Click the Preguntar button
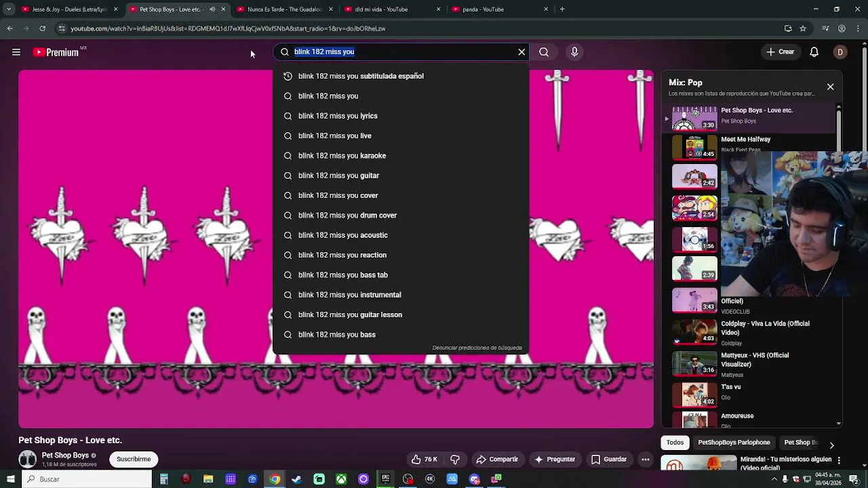This screenshot has height=488, width=868. click(555, 460)
